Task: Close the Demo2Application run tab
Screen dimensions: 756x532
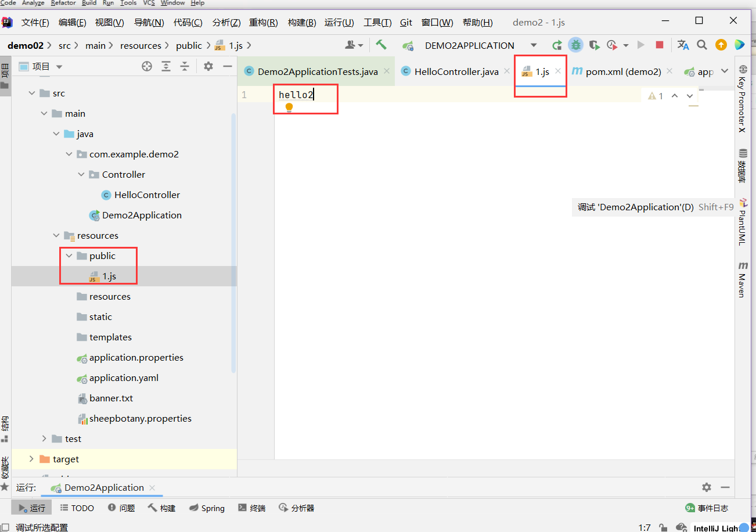Action: pos(152,488)
